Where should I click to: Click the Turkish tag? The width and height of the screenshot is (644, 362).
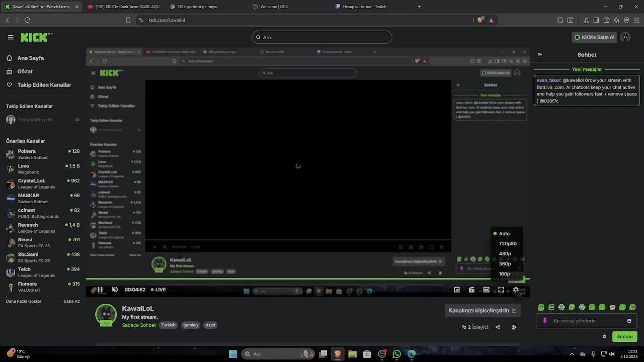[168, 325]
